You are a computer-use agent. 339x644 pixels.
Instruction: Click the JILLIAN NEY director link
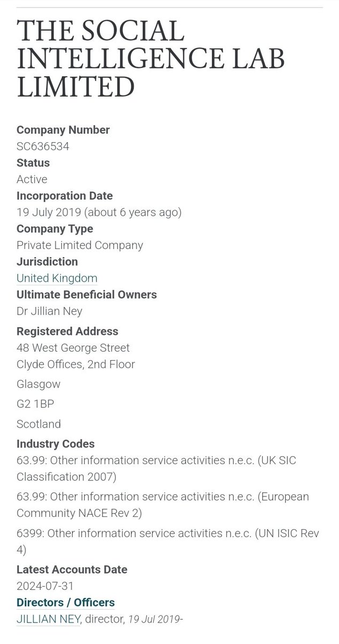[49, 619]
